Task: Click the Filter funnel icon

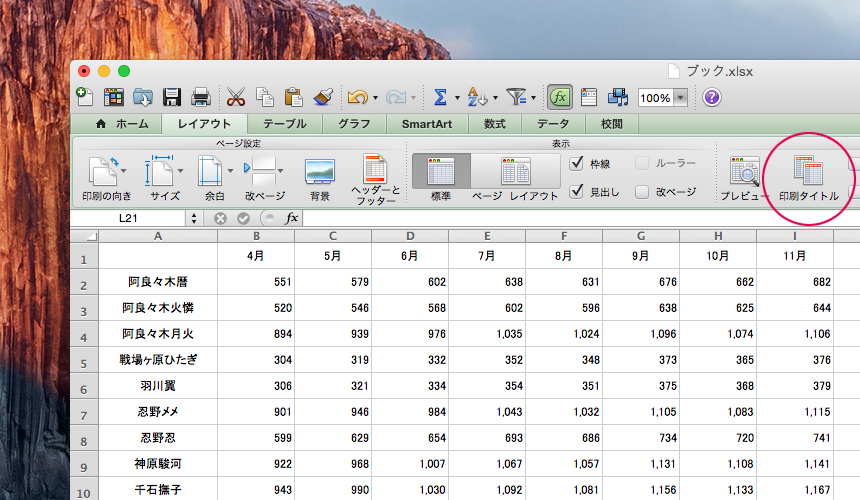Action: tap(516, 97)
